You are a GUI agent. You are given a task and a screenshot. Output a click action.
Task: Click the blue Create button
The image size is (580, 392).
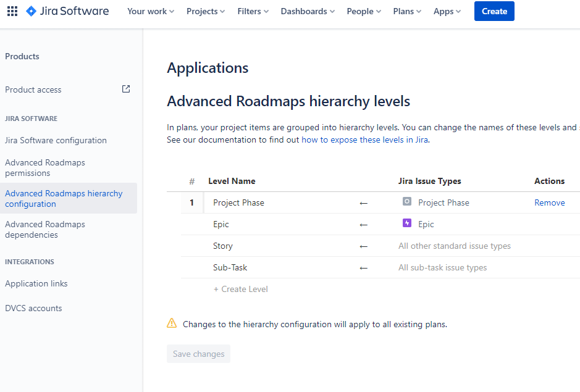494,11
